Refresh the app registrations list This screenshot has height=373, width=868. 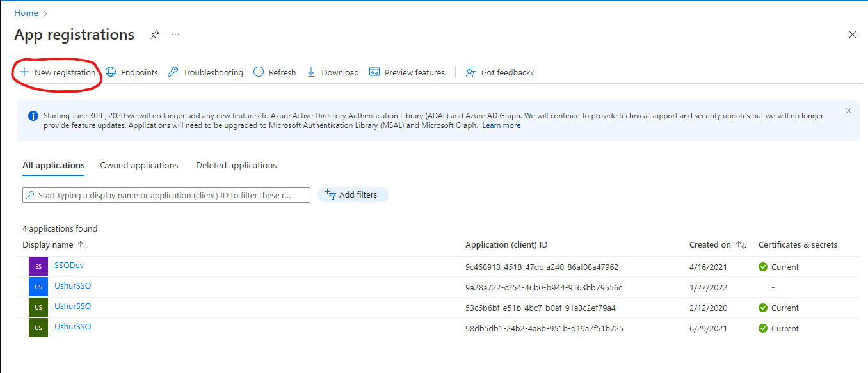tap(275, 72)
